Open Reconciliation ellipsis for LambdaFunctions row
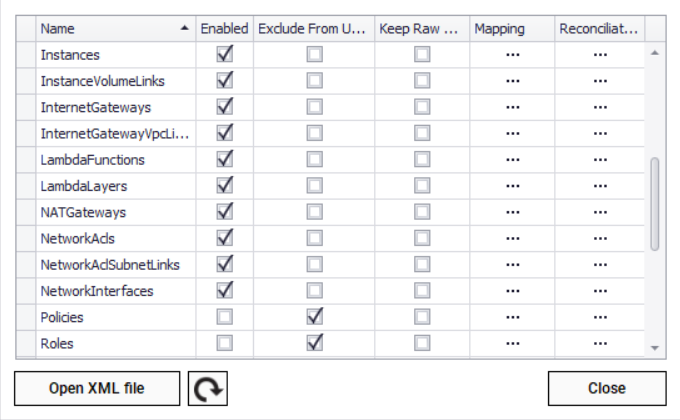 coord(599,160)
